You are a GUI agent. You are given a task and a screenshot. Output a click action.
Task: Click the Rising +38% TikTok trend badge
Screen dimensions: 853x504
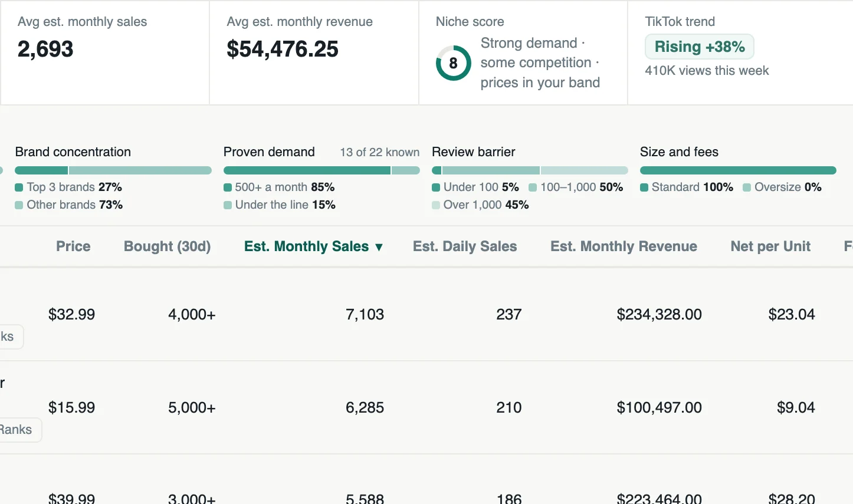700,47
